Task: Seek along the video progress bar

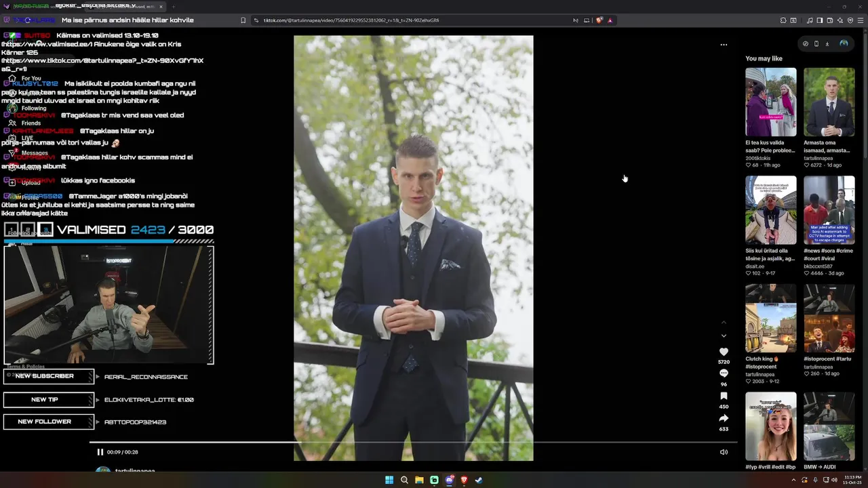Action: (x=413, y=443)
